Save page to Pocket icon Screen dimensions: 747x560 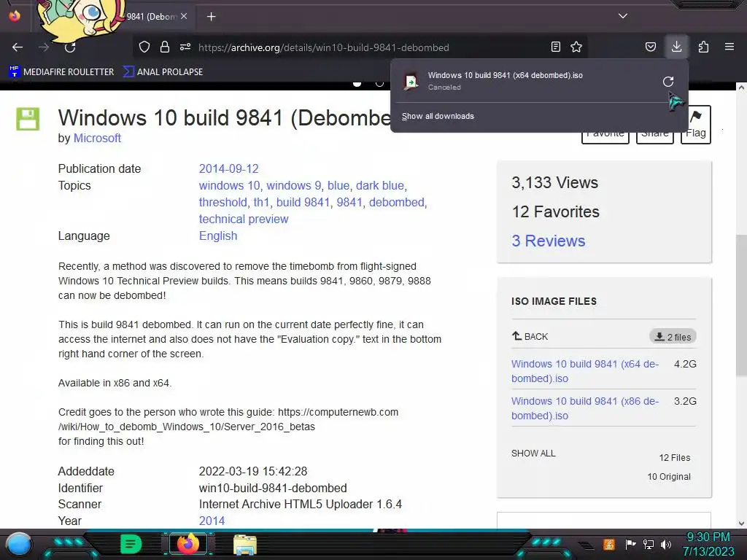coord(650,47)
